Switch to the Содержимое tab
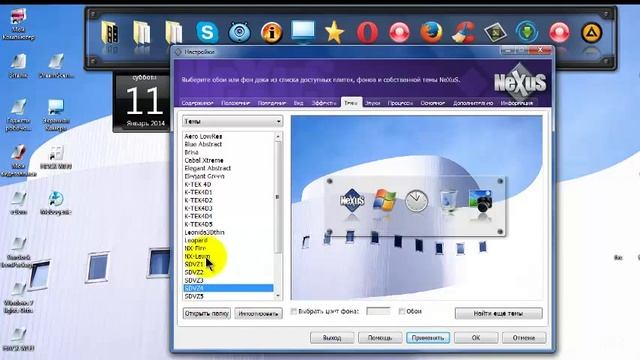The height and width of the screenshot is (360, 640). 197,103
